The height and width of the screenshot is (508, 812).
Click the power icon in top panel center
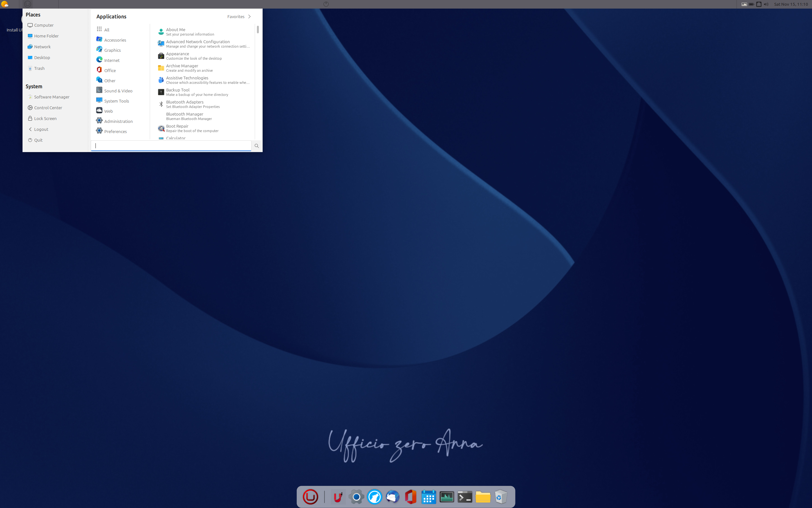tap(326, 4)
